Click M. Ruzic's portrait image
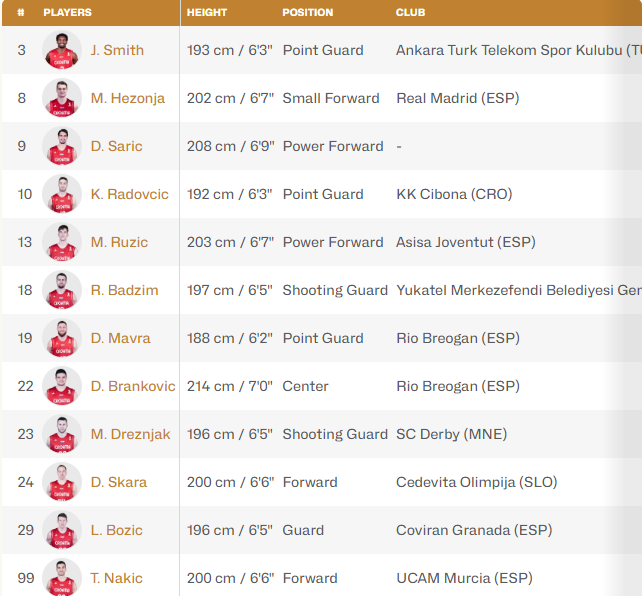 click(62, 242)
